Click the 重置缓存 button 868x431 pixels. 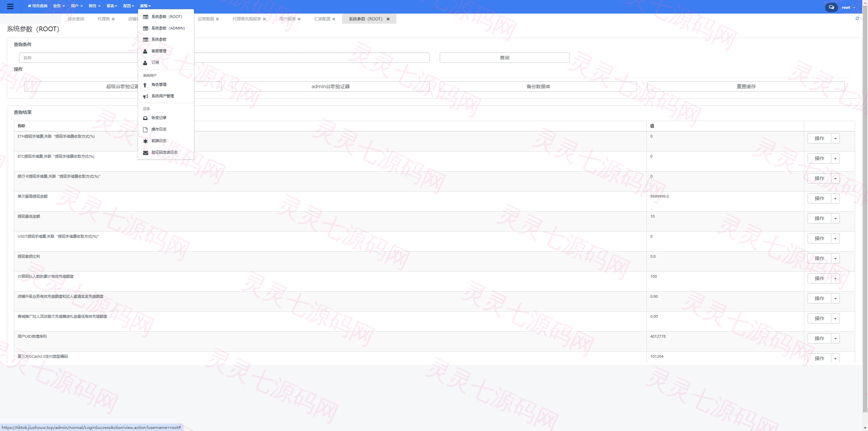[746, 86]
